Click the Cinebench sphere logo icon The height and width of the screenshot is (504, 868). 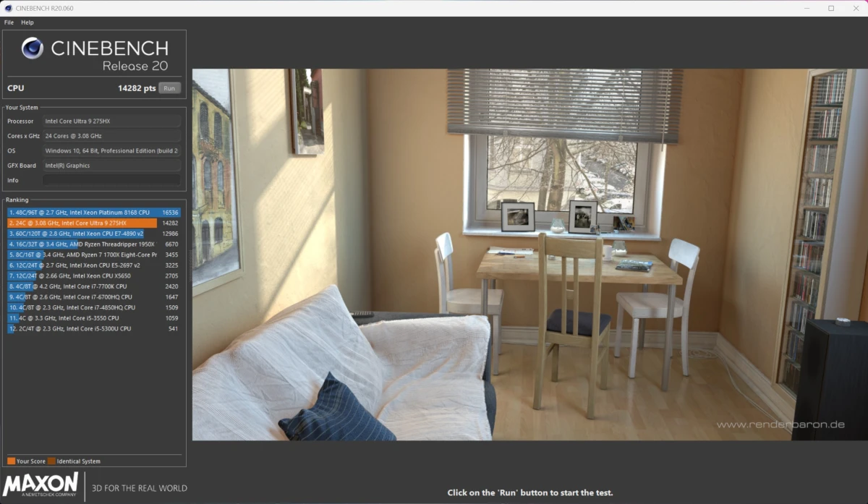(33, 48)
